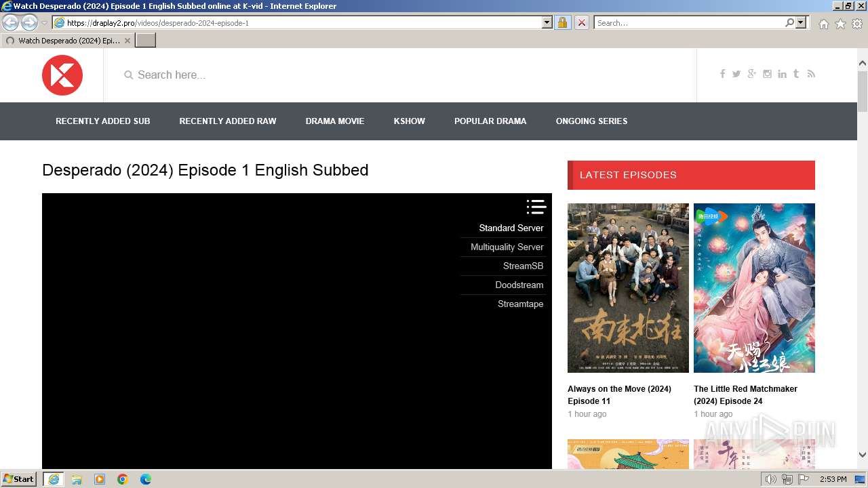Open the Google Plus social icon
Screen dimensions: 868x488
point(751,74)
